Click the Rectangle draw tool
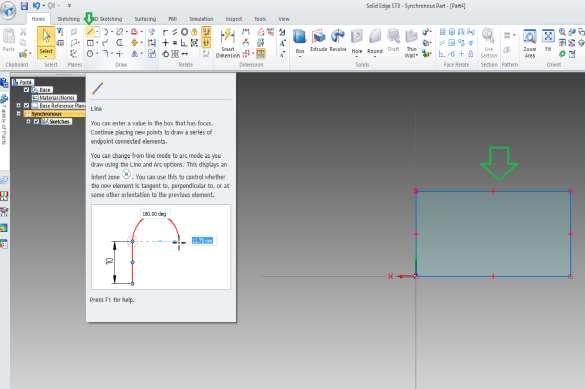Screen dimensions: 585x389 point(90,43)
